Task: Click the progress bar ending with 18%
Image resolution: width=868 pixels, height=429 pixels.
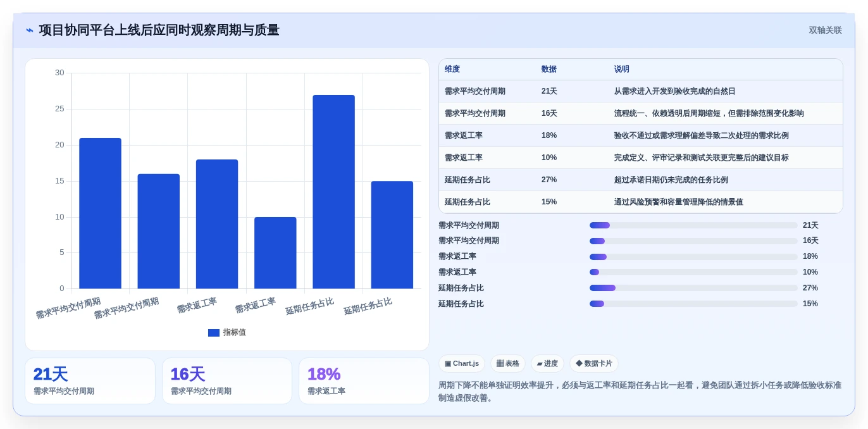Action: [693, 257]
